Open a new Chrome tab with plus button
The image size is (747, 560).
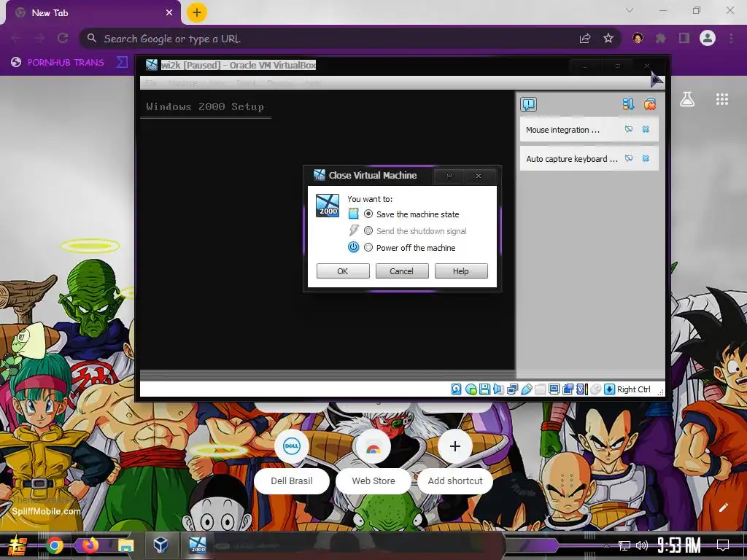tap(197, 12)
